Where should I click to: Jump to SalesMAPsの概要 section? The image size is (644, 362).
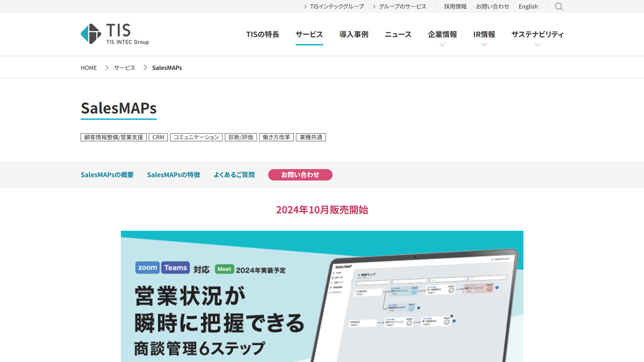(x=107, y=175)
